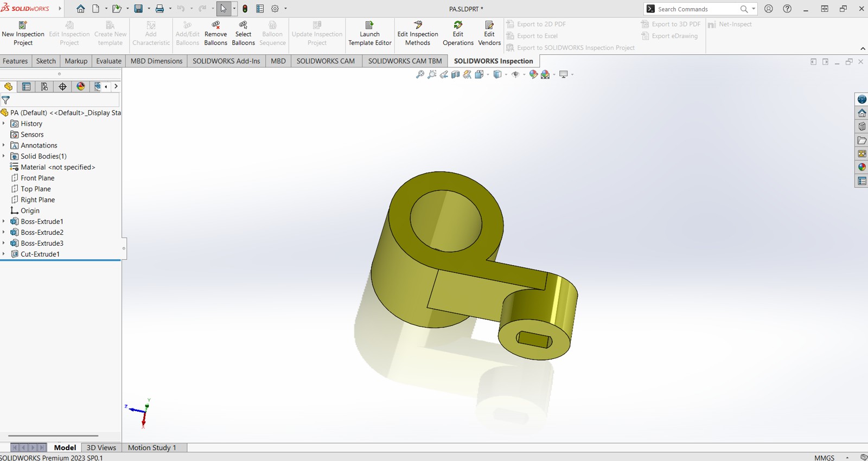Open Appearances task pane icon

coord(861,167)
